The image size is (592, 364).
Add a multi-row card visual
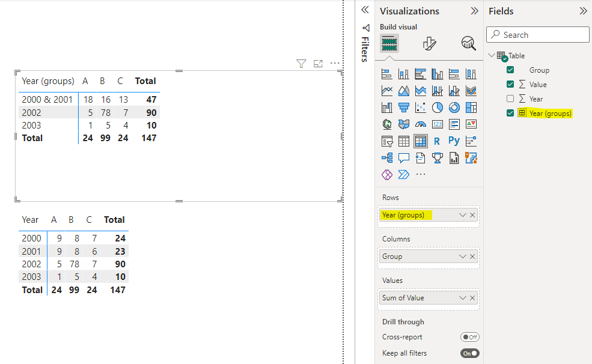(454, 124)
